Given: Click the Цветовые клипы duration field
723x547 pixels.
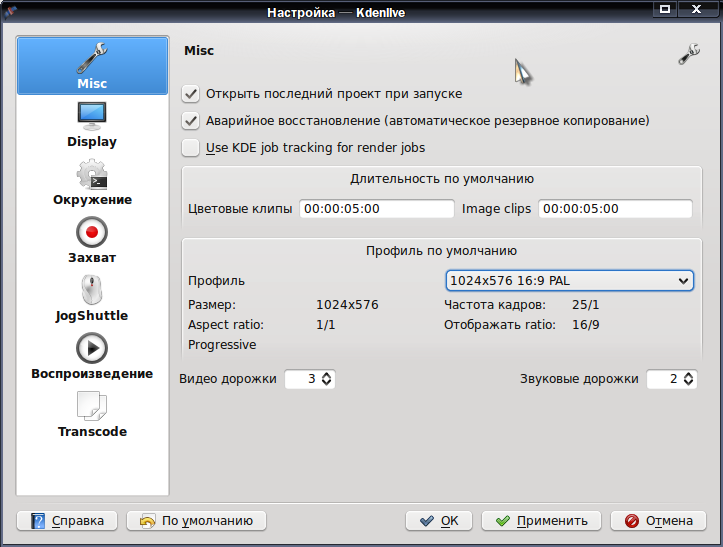Looking at the screenshot, I should click(377, 209).
